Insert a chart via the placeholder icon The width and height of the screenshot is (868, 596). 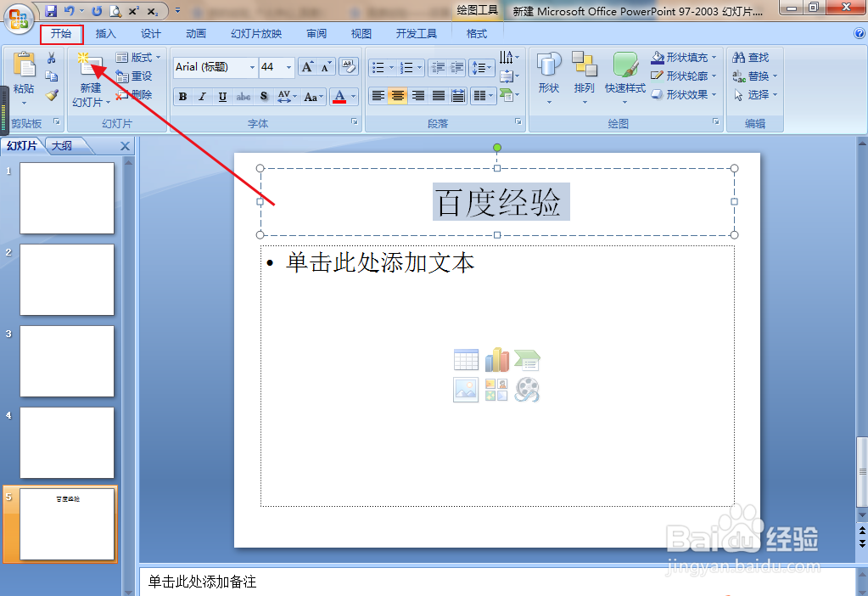496,359
